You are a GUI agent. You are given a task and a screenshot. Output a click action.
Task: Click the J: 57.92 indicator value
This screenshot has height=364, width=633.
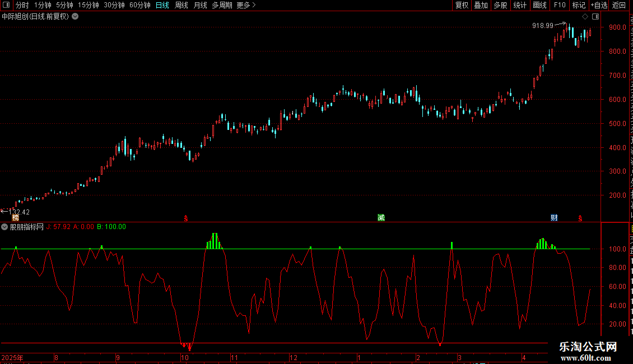coord(58,227)
